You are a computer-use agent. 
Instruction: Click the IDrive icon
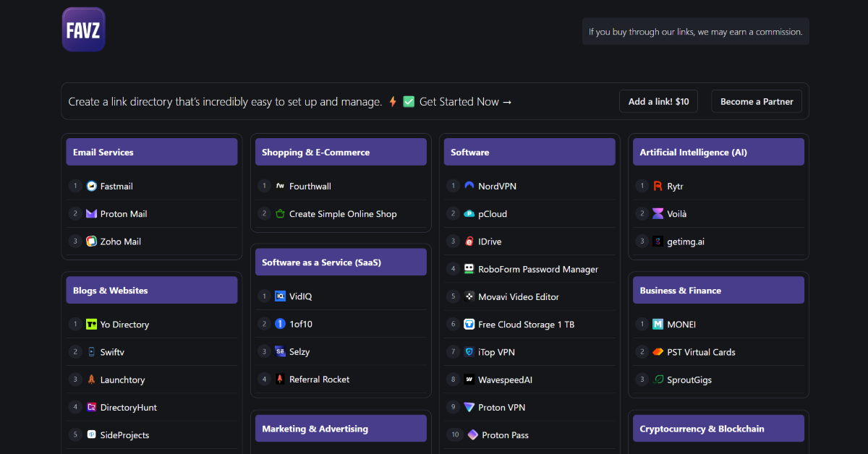coord(469,241)
